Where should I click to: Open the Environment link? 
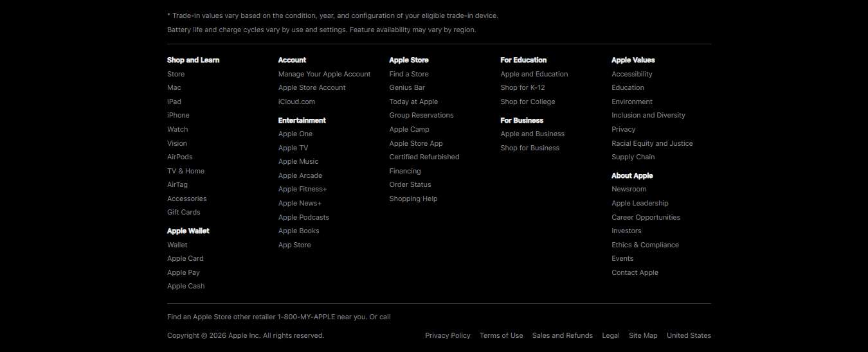632,101
